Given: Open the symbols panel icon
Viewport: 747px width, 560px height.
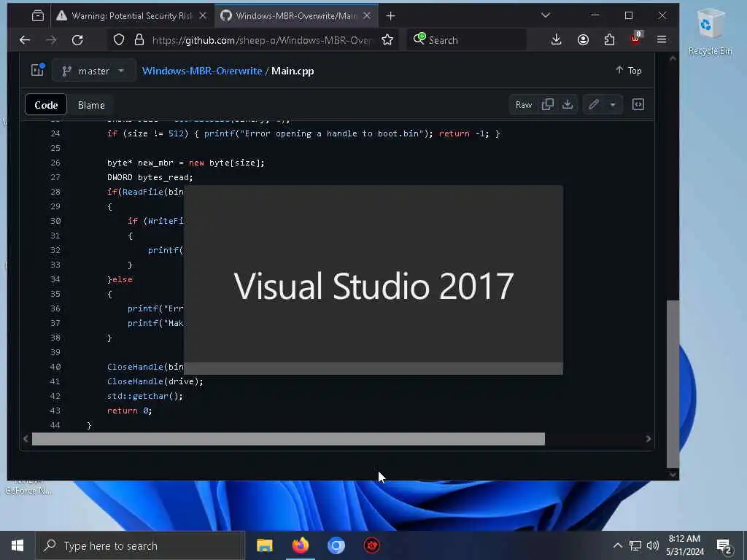Looking at the screenshot, I should click(638, 105).
